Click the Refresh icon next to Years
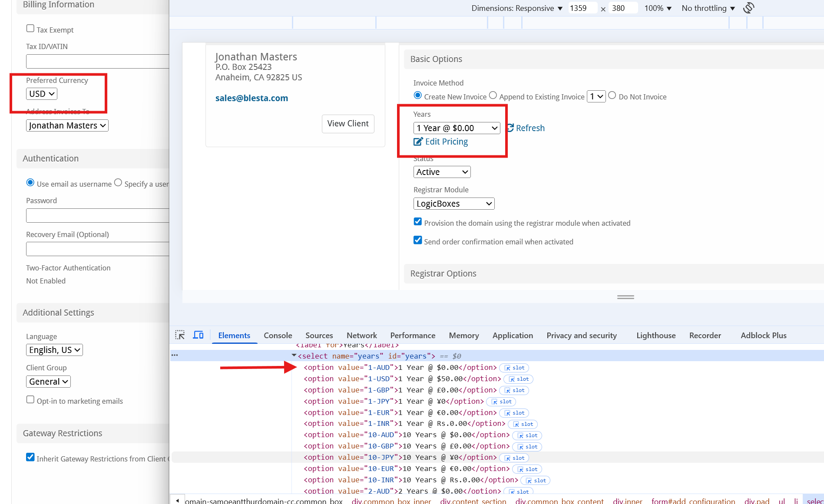Image resolution: width=824 pixels, height=504 pixels. click(x=510, y=128)
